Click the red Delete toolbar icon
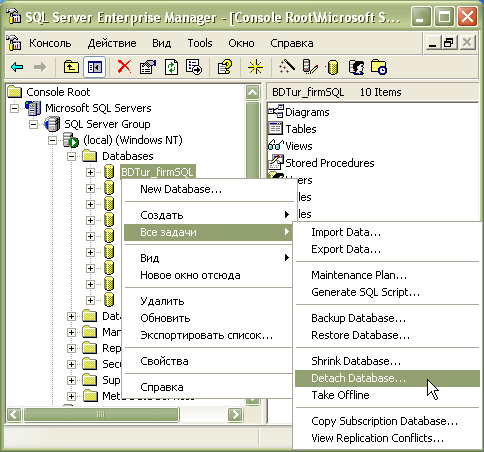The image size is (484, 452). click(124, 67)
